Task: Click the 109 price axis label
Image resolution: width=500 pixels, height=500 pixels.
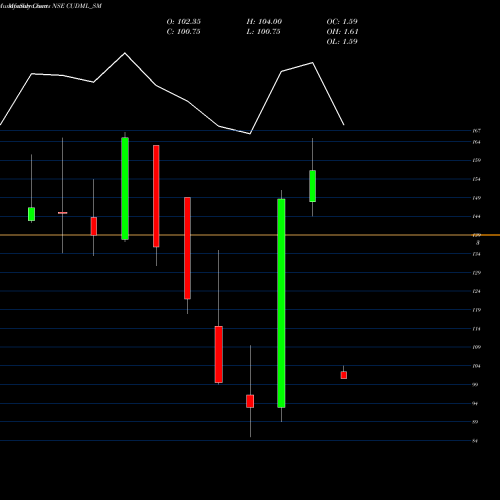Action: click(476, 347)
